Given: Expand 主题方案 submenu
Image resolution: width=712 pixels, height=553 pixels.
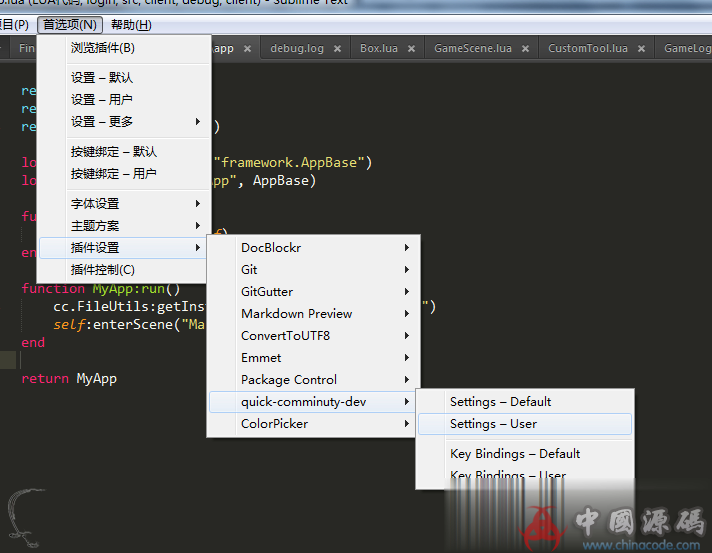Looking at the screenshot, I should (124, 226).
